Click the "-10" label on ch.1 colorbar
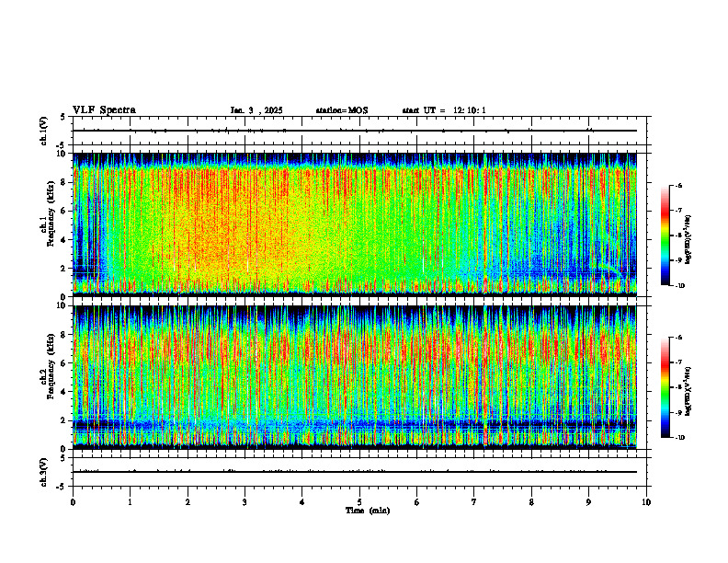The height and width of the screenshot is (563, 728). click(679, 286)
